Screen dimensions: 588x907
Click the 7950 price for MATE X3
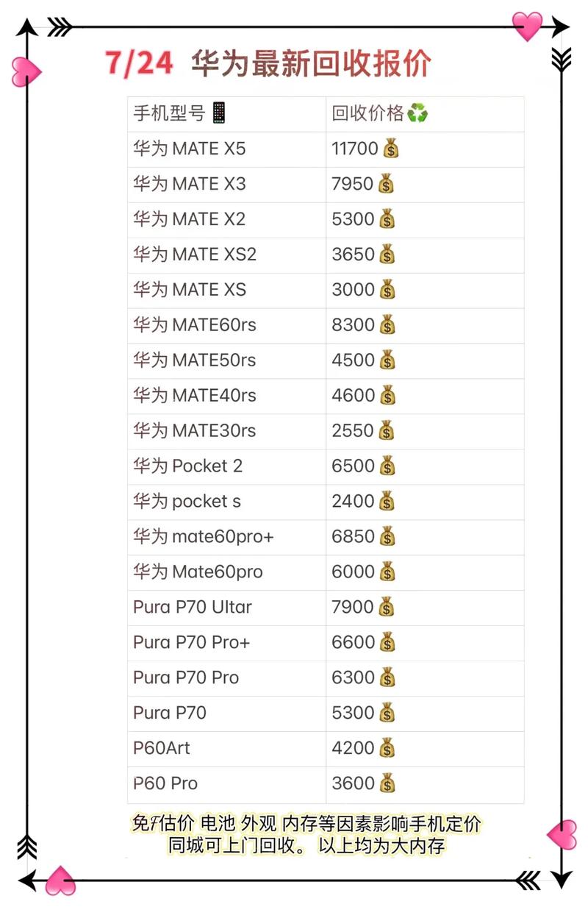(x=352, y=184)
